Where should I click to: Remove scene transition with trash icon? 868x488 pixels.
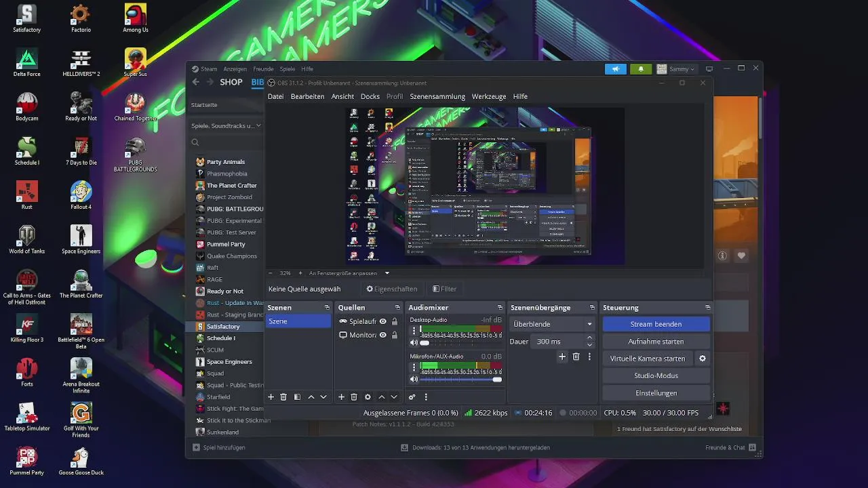click(576, 357)
